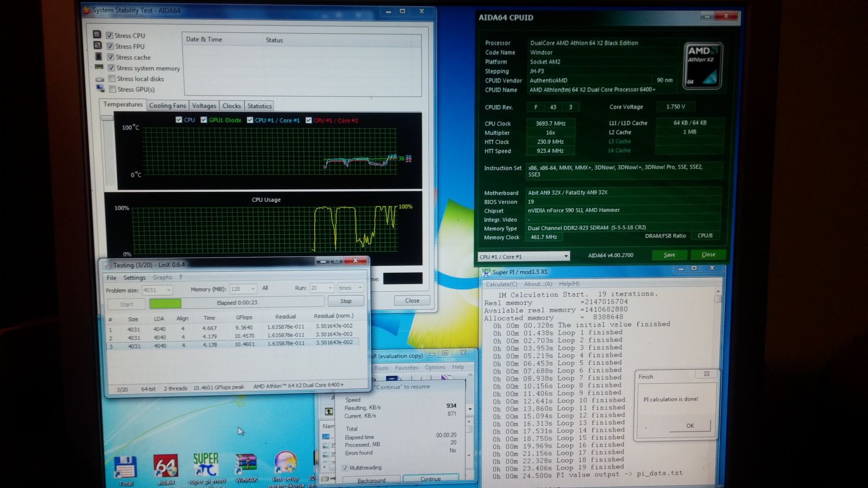868x488 pixels.
Task: Click the Stop button in LinX
Action: (x=346, y=301)
